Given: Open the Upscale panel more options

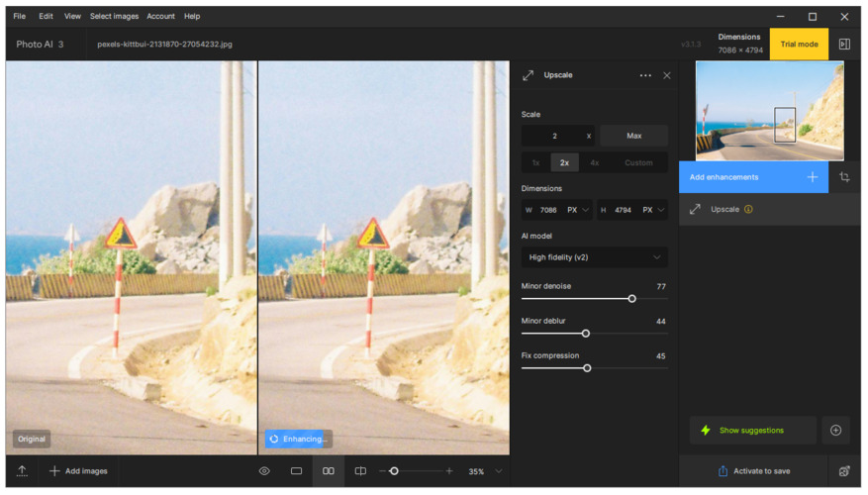Looking at the screenshot, I should [x=645, y=75].
